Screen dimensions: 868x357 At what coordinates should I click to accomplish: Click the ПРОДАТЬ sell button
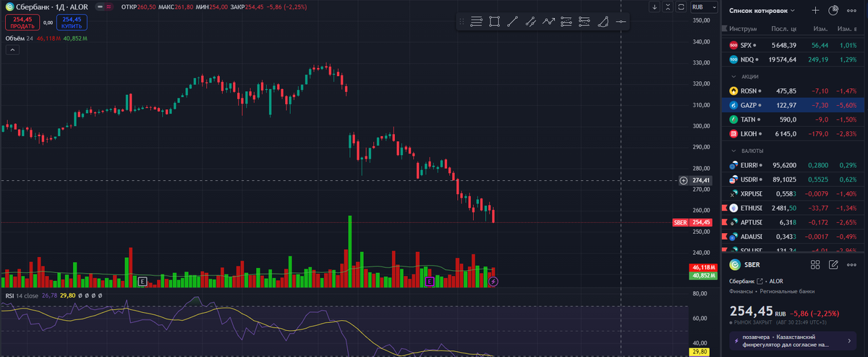(22, 22)
